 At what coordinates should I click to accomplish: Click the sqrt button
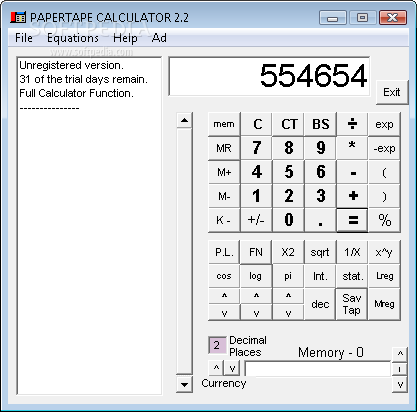coord(320,252)
